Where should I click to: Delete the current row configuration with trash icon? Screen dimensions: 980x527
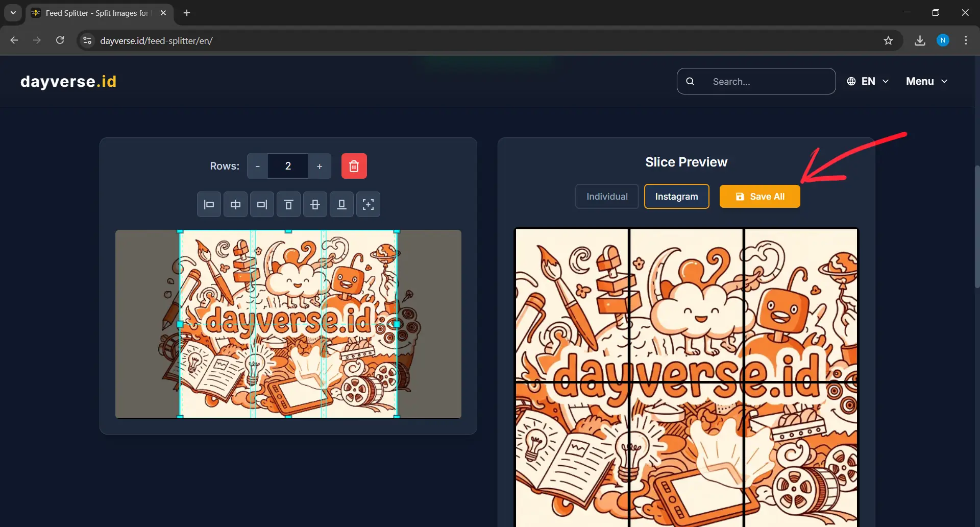(354, 165)
